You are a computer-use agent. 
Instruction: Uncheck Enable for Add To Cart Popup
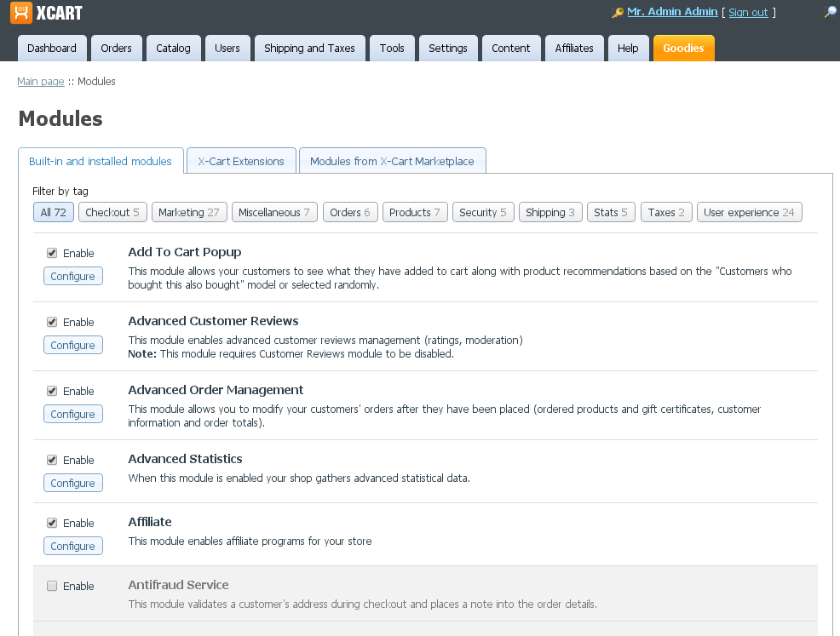click(52, 253)
